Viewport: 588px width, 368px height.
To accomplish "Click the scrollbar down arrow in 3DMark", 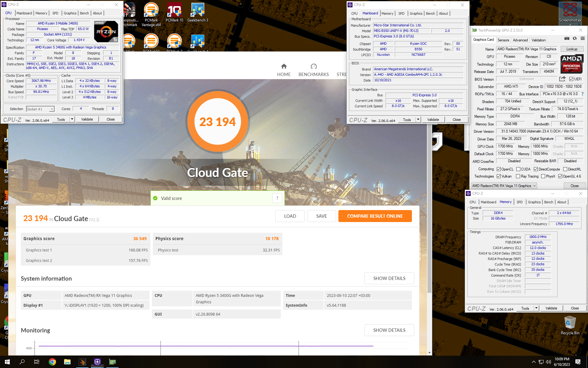I will tap(429, 353).
